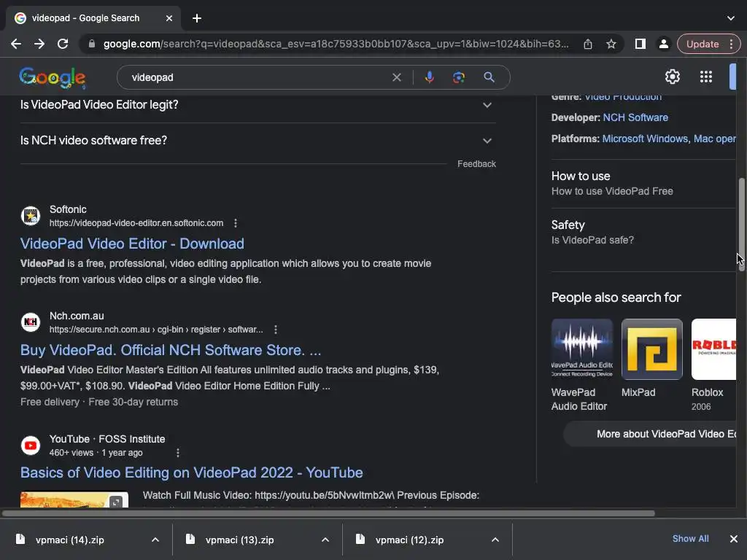Open Nch.com.au result options menu
This screenshot has width=747, height=560.
point(275,330)
